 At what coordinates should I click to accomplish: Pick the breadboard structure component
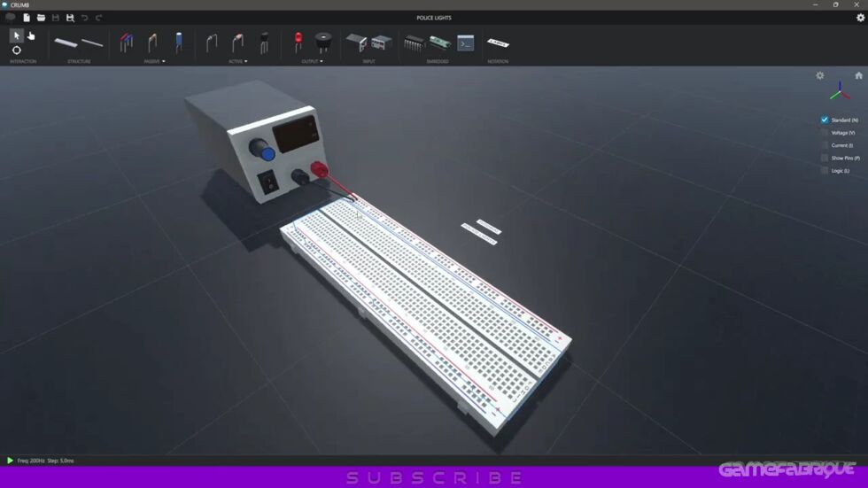coord(66,43)
